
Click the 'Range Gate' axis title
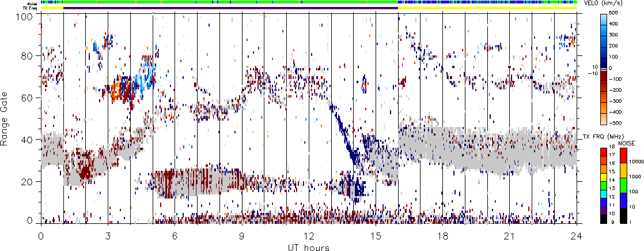click(x=5, y=118)
